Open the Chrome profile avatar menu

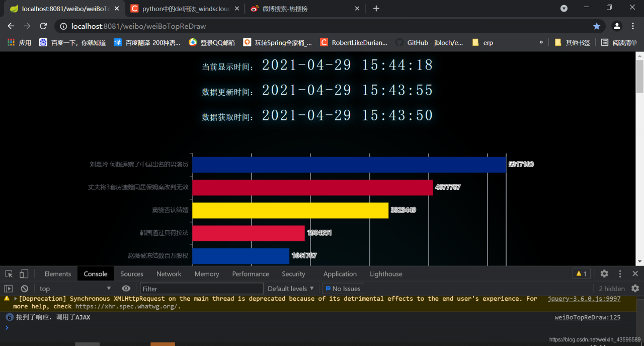coord(617,26)
